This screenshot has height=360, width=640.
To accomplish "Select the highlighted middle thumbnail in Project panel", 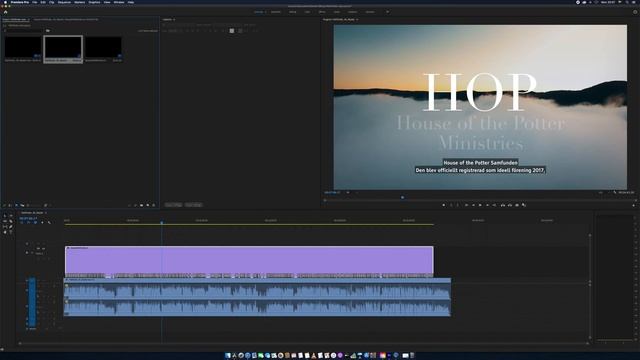I will tap(63, 49).
